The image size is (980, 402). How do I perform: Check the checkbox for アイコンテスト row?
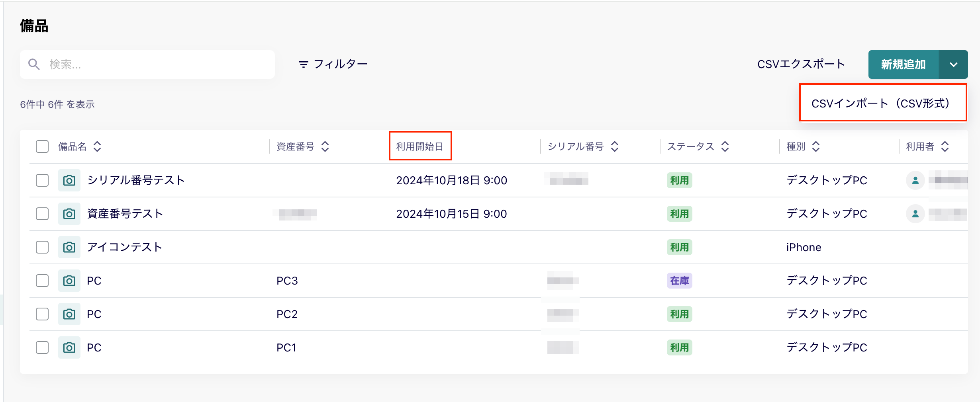point(42,247)
